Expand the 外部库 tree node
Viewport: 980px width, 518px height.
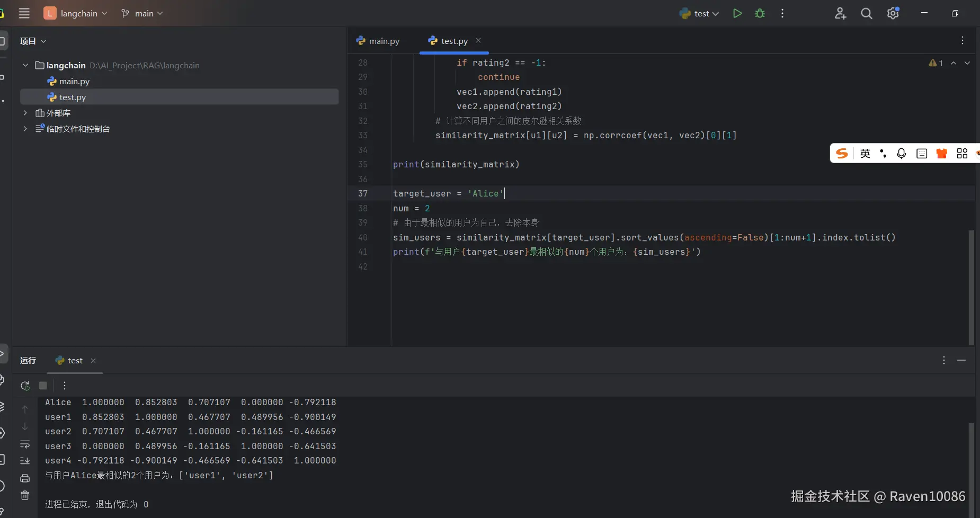25,113
